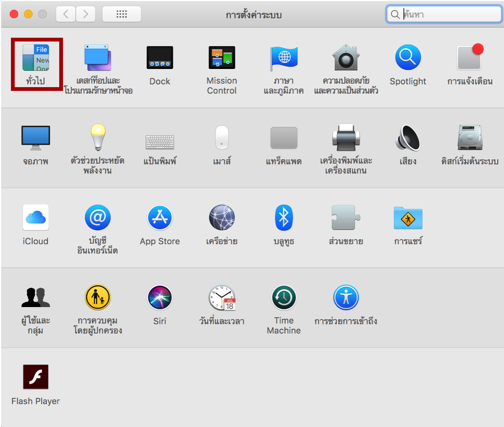Viewport: 504px width, 427px height.
Task: Open Sound (เสียง) speaker icon
Action: 408,137
